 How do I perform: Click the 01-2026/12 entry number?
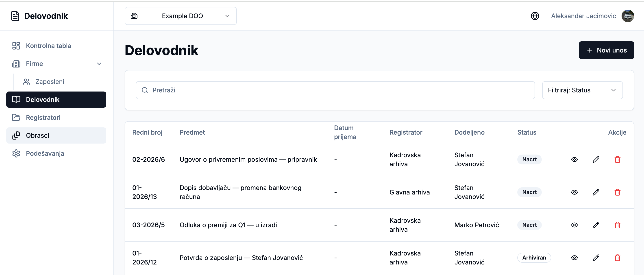tap(144, 258)
